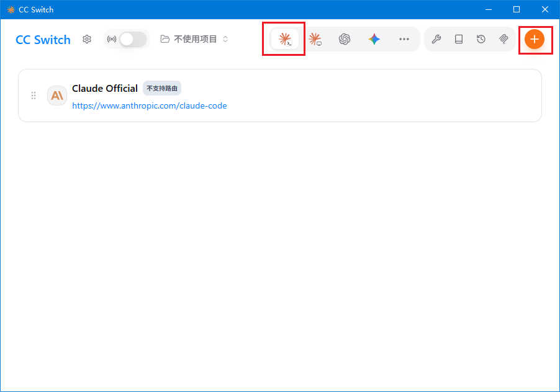This screenshot has width=560, height=392.
Task: Select the OpenAI Codex app icon
Action: coord(345,39)
